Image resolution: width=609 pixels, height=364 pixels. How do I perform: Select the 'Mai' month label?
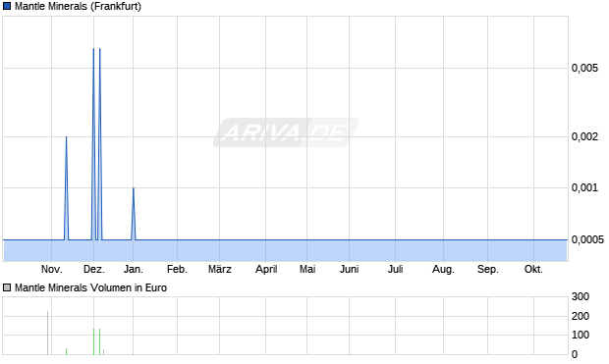coord(307,269)
